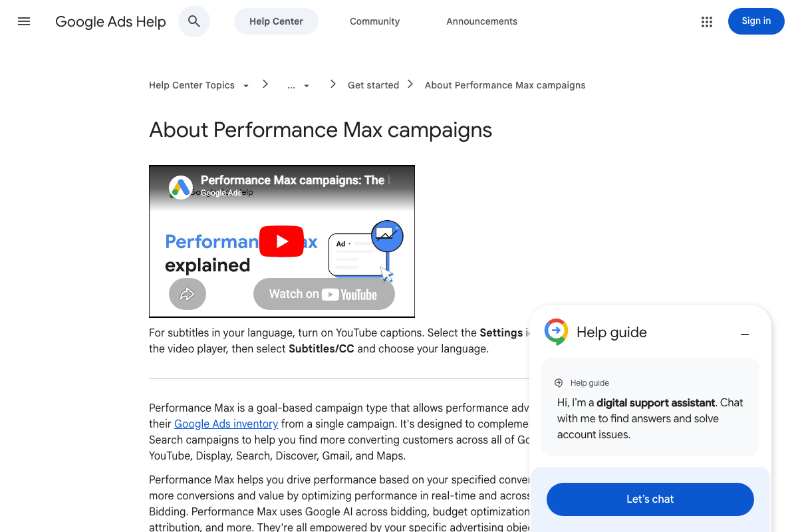Start a conversation with Let's chat

tap(650, 499)
